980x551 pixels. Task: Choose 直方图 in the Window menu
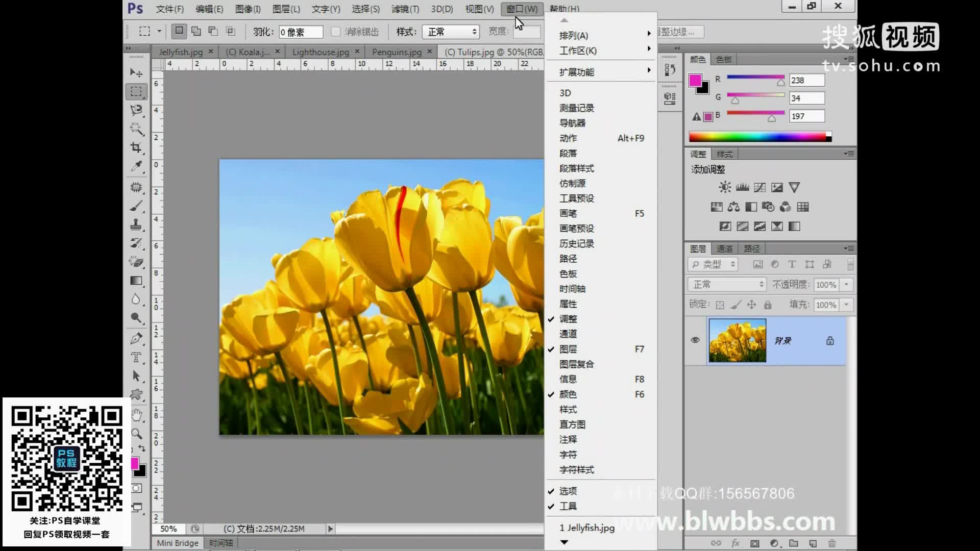coord(601,424)
